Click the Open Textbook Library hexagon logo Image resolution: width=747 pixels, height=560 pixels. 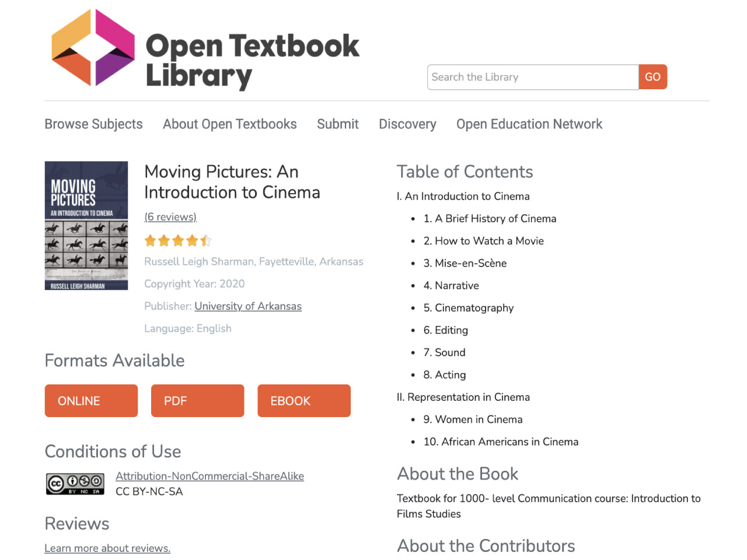(x=93, y=48)
